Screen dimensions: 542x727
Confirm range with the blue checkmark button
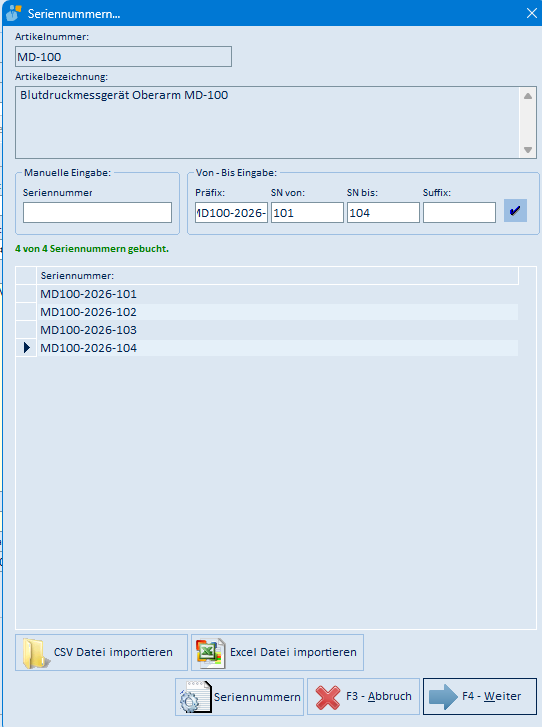[515, 211]
